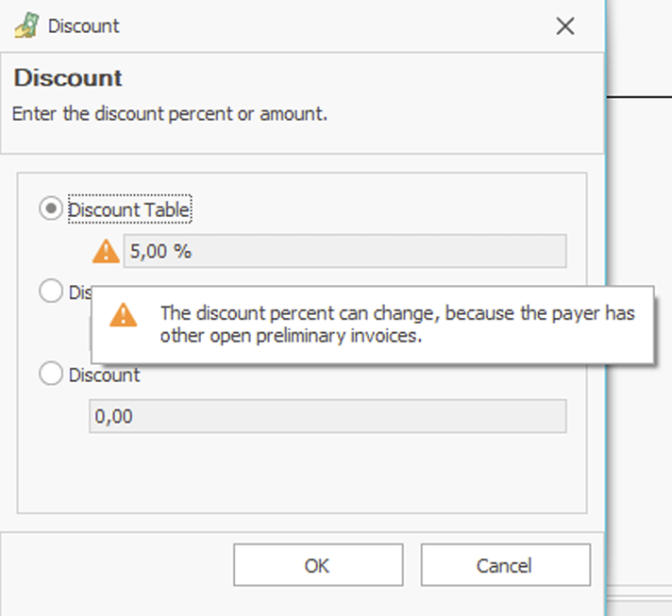Screen dimensions: 672x616
Task: Click into the 5,00 % discount table field
Action: 345,251
